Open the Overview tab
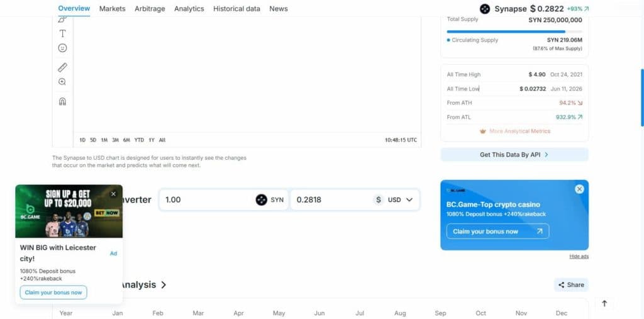 74,8
